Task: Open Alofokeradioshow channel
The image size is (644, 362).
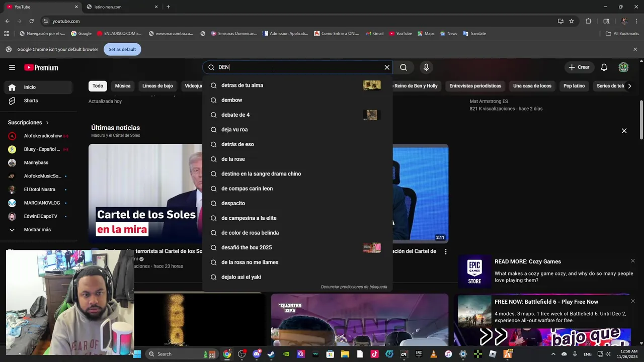Action: click(x=39, y=136)
